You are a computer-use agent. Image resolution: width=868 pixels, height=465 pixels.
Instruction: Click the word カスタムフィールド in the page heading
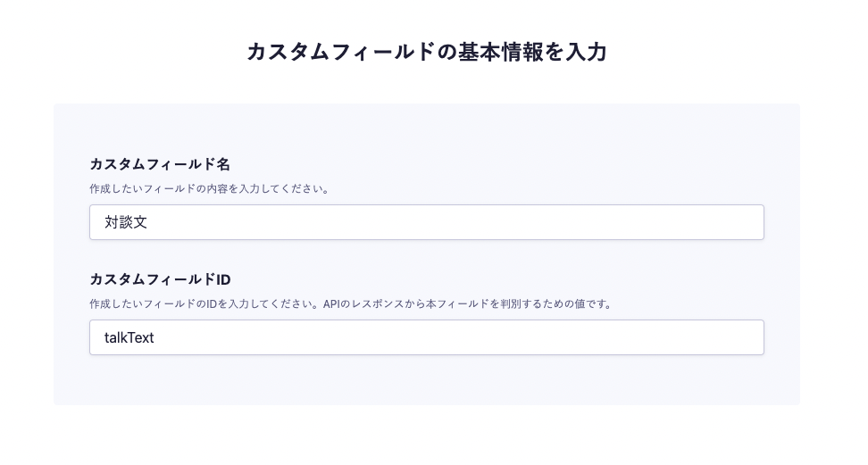340,52
